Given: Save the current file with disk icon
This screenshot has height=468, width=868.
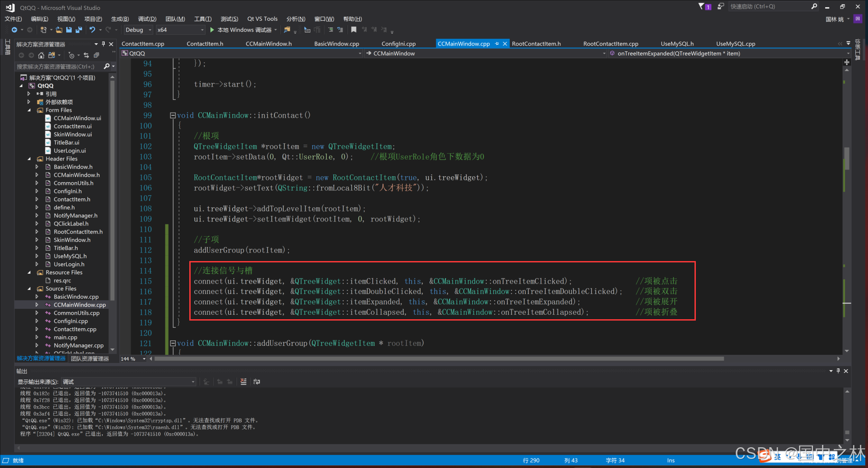Looking at the screenshot, I should [x=69, y=30].
